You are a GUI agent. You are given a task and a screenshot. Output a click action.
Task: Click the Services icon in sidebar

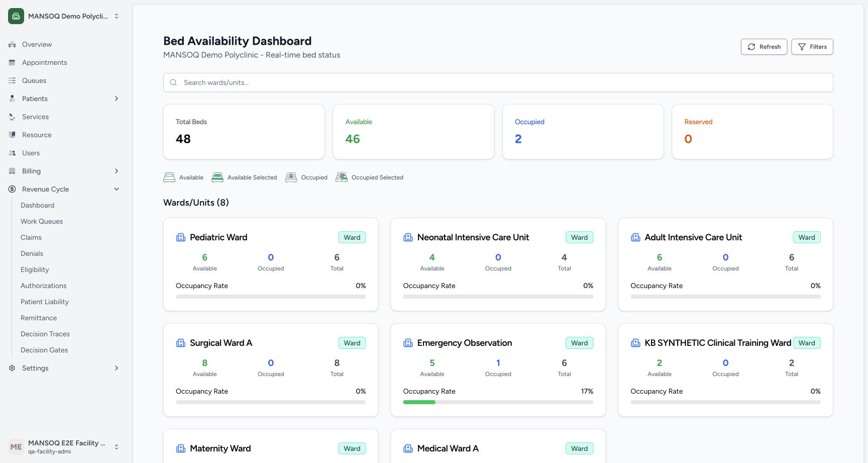click(x=12, y=117)
